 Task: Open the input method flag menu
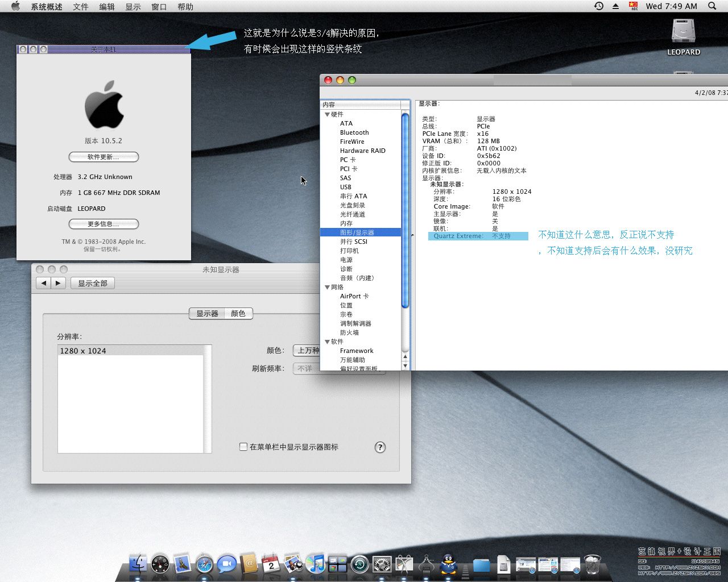click(634, 6)
